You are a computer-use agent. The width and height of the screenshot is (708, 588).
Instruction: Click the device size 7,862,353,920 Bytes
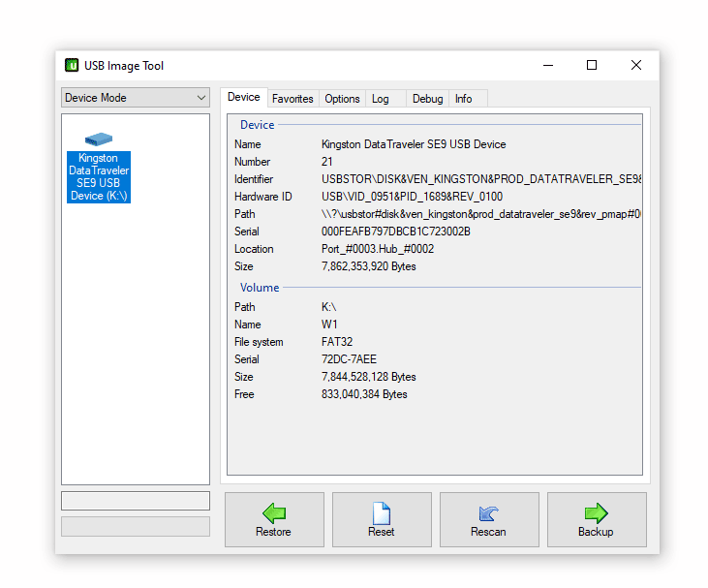tap(368, 266)
